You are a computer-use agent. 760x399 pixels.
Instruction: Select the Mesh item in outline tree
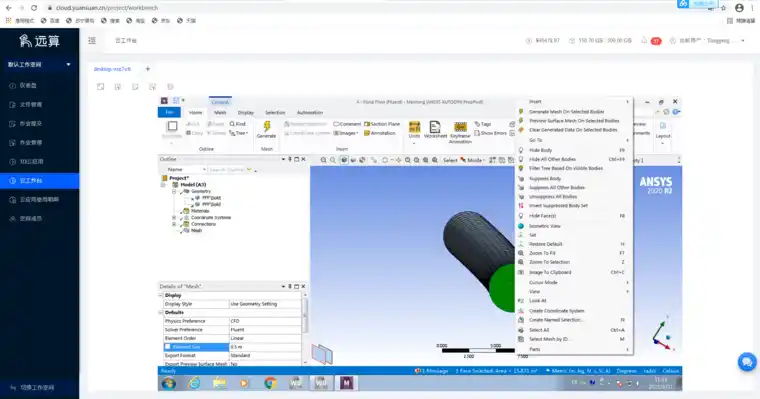click(x=196, y=231)
